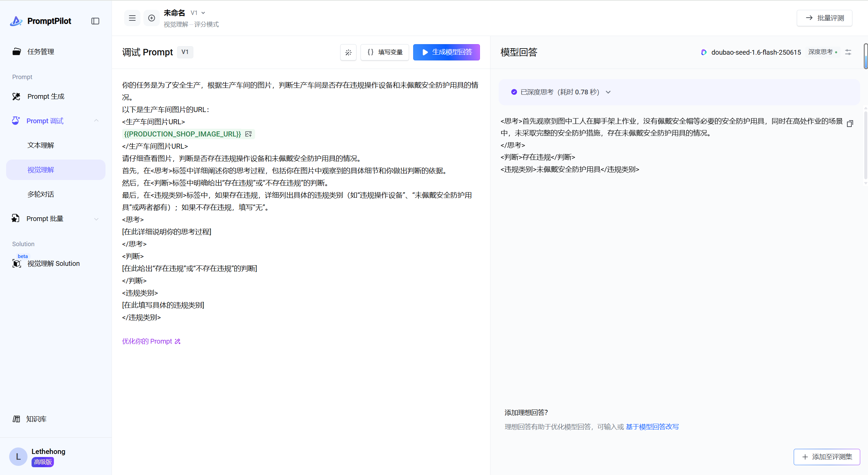Copy the model response icon
868x475 pixels.
pos(850,124)
